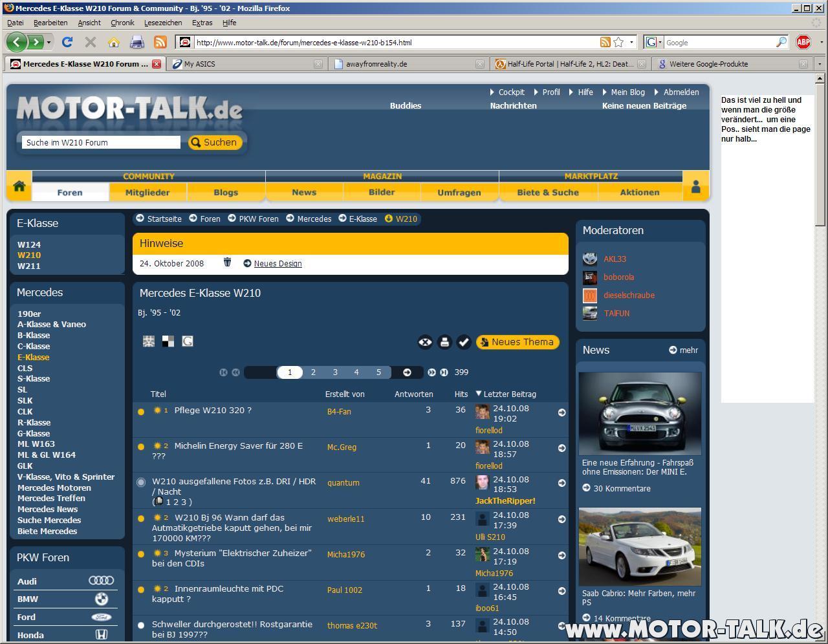Viewport: 828px width, 644px height.
Task: Go to next page with pagination arrow
Action: (x=407, y=372)
